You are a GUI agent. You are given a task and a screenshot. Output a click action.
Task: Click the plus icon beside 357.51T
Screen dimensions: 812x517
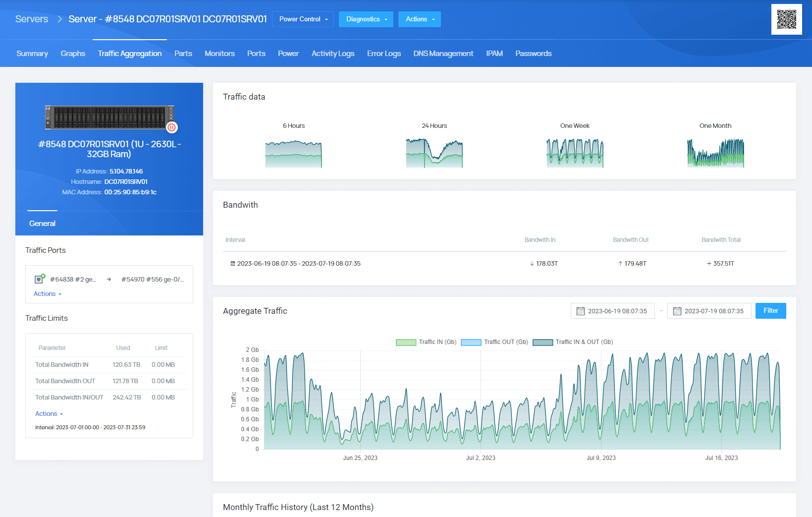point(709,264)
